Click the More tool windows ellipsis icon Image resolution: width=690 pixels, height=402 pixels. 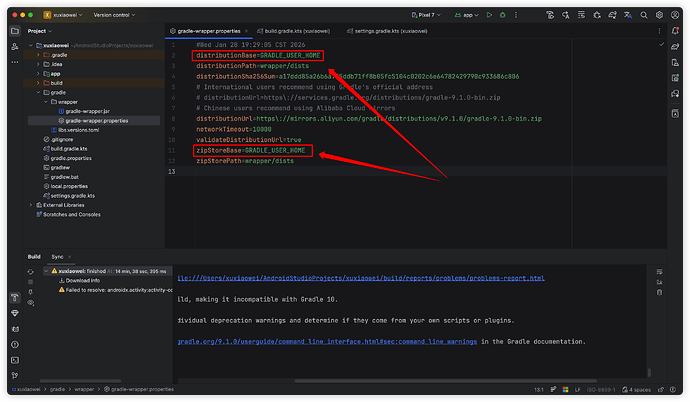point(15,63)
